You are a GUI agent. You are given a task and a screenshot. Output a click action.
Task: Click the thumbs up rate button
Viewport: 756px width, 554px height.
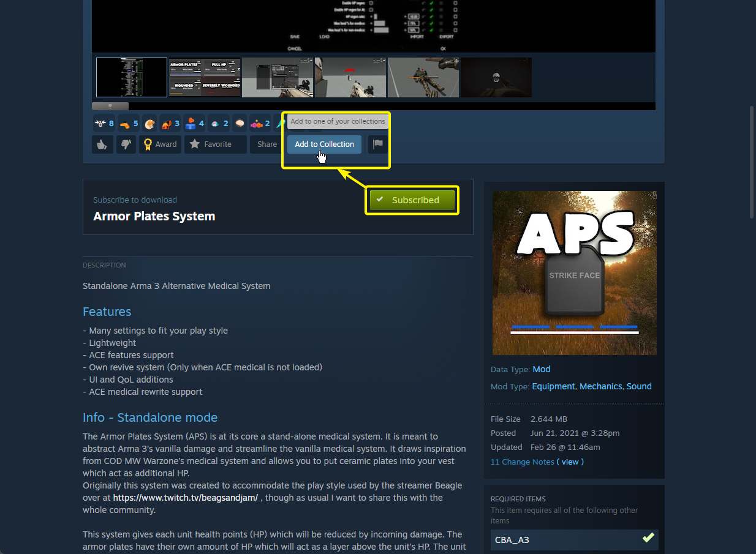[102, 144]
